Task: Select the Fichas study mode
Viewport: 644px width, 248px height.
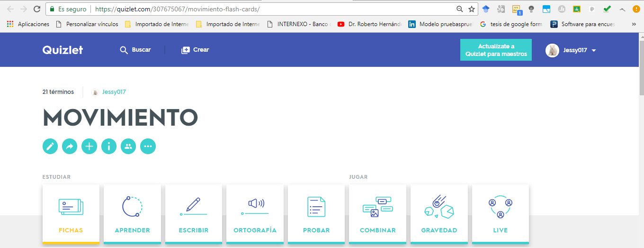Action: [x=71, y=214]
